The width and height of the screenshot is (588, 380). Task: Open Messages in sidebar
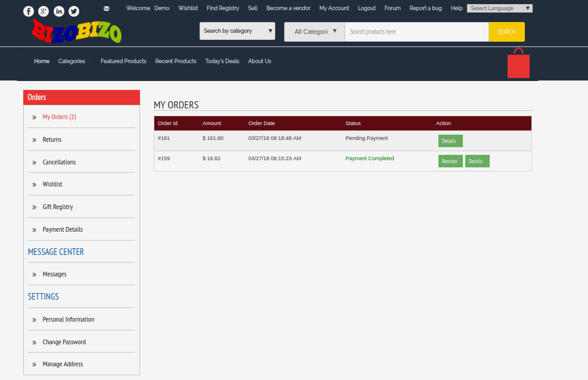(x=54, y=274)
